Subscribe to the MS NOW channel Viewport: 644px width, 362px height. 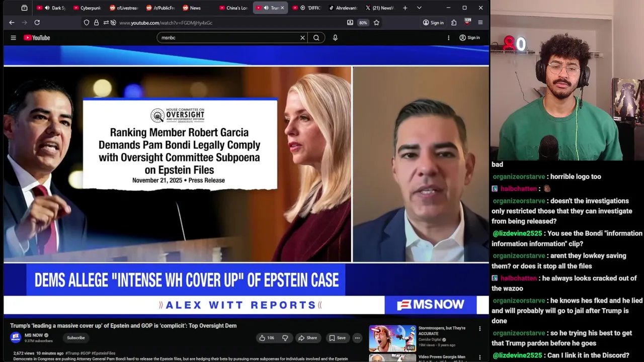[x=76, y=338]
